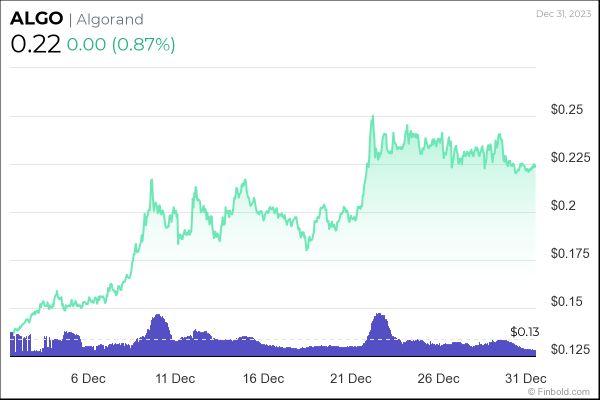Click the 6 Dec date marker

[x=88, y=379]
